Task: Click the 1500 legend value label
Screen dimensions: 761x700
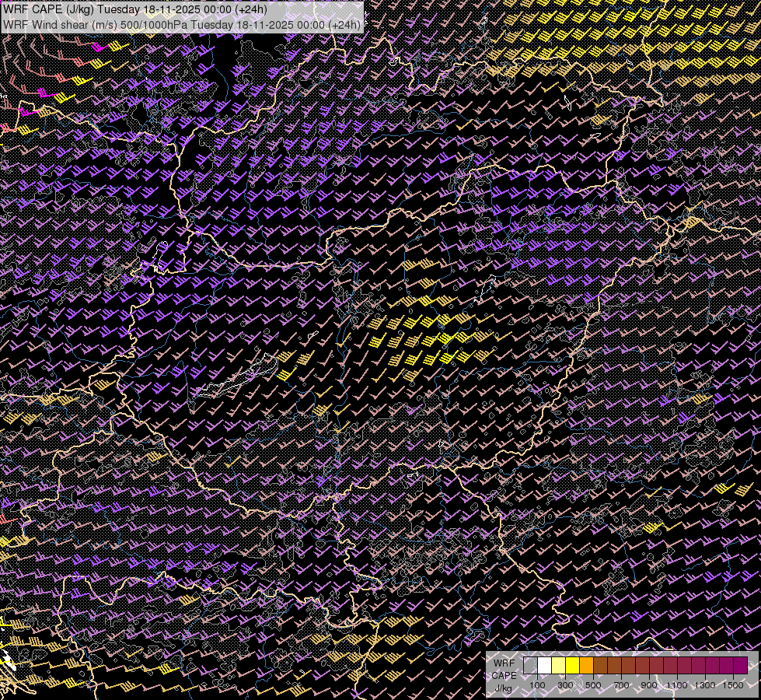Action: coord(733,685)
